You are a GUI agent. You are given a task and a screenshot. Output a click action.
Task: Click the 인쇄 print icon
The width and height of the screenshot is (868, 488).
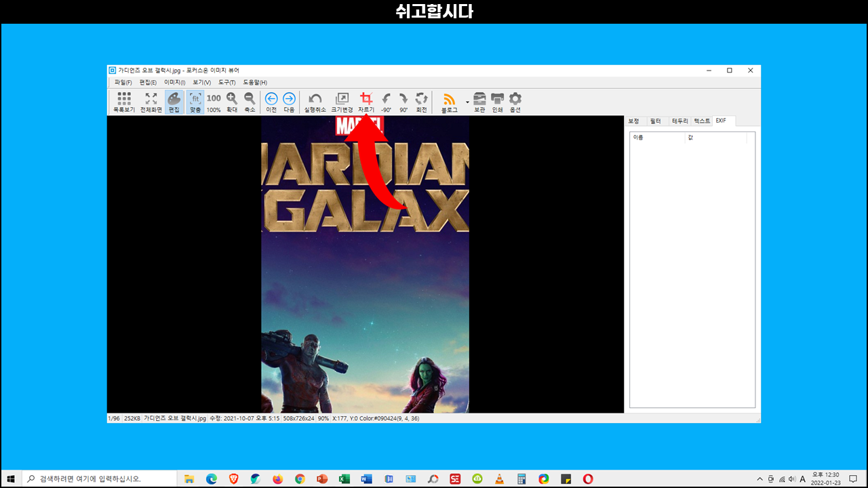498,102
